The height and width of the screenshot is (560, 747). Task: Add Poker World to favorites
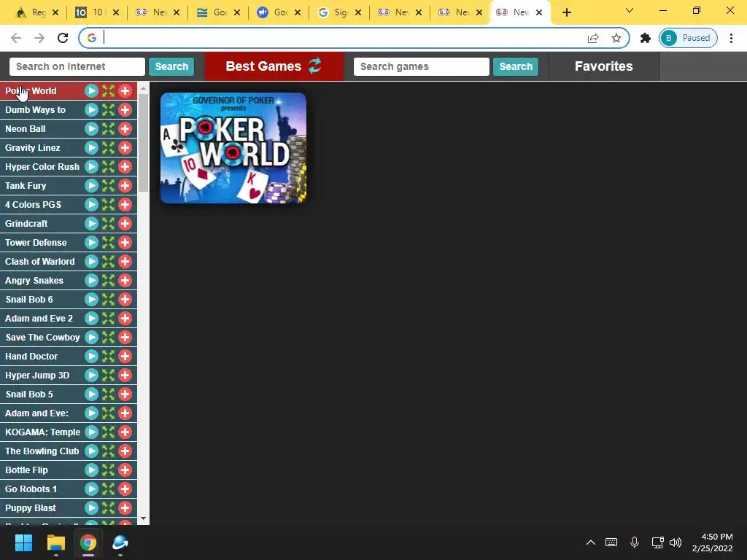click(125, 90)
